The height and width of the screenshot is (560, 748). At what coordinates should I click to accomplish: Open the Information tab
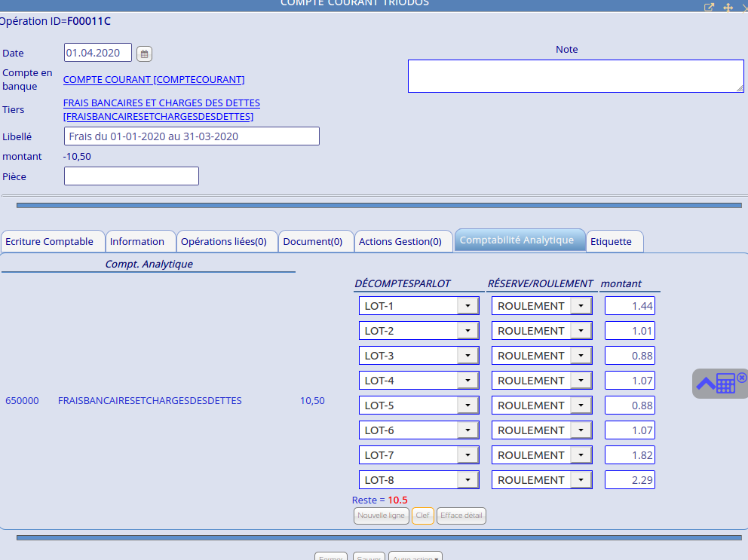coord(137,242)
